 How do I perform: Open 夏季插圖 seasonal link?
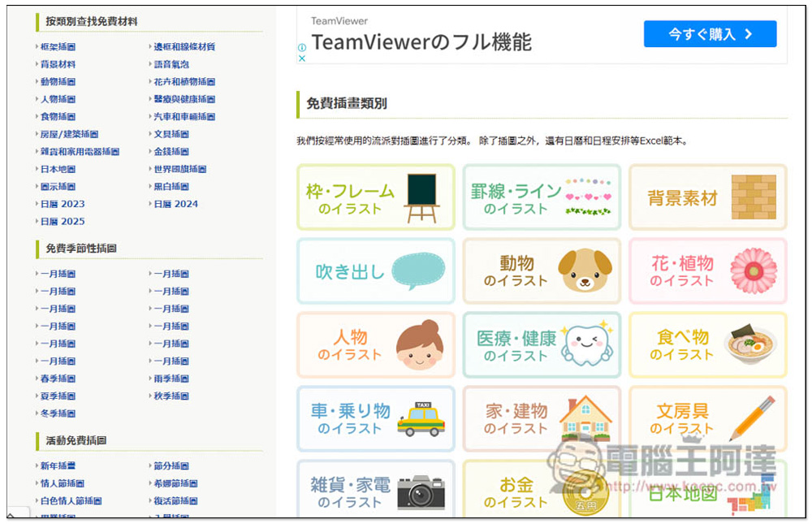pyautogui.click(x=58, y=396)
